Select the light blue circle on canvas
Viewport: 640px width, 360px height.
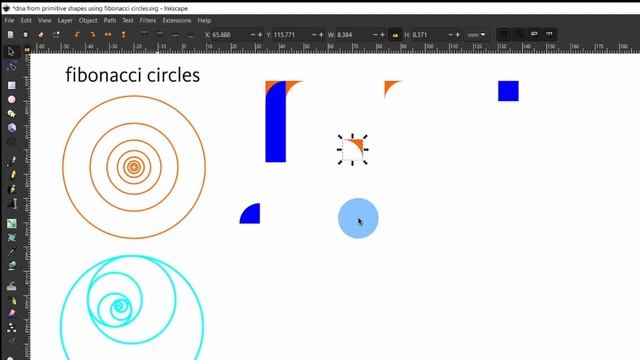coord(358,218)
